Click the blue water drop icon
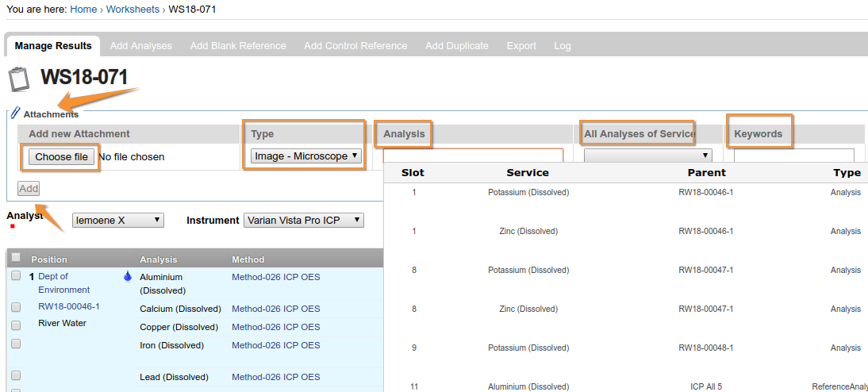 click(127, 277)
